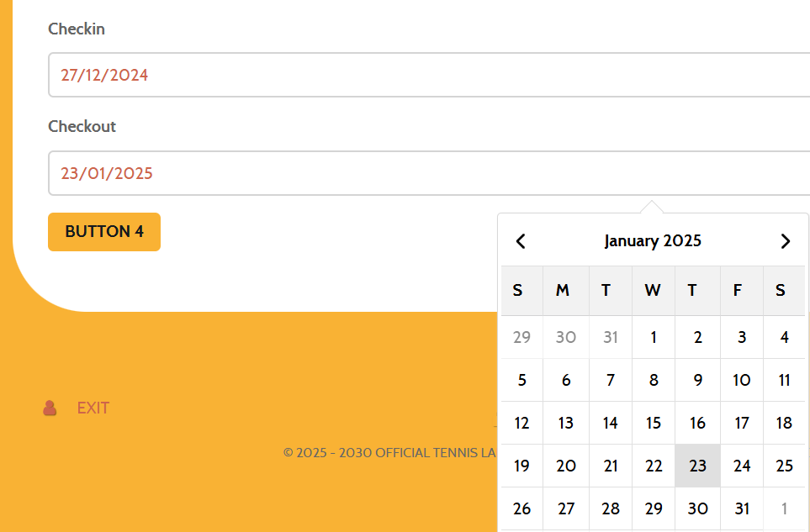Choose January 26 in the calendar
This screenshot has height=532, width=810.
click(x=521, y=508)
